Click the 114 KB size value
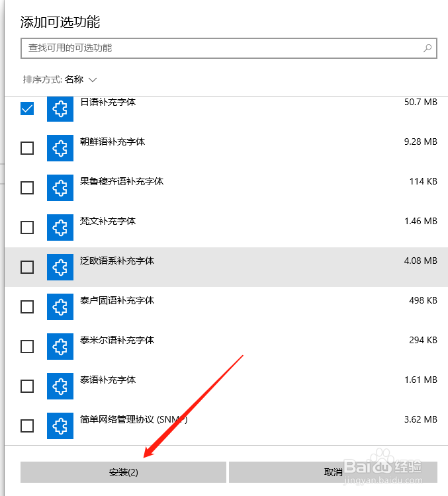 (x=424, y=181)
